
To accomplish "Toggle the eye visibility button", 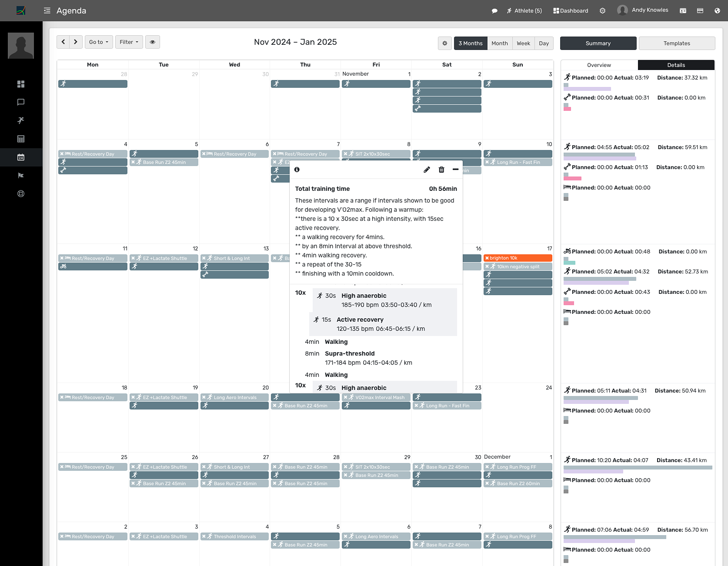I will tap(153, 42).
